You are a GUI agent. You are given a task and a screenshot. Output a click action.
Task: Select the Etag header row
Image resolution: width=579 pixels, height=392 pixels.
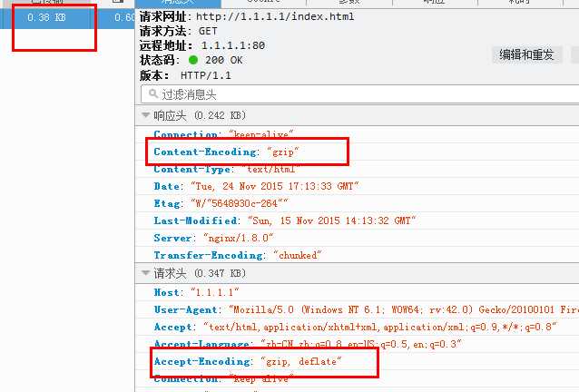click(x=358, y=203)
